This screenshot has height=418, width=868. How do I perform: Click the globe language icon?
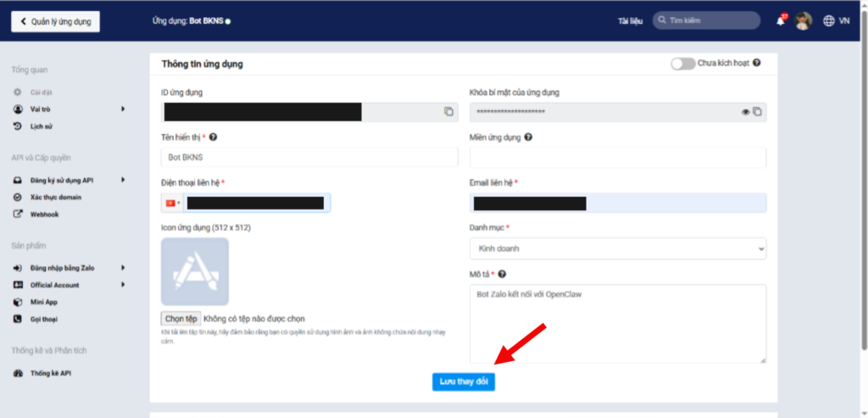click(829, 21)
